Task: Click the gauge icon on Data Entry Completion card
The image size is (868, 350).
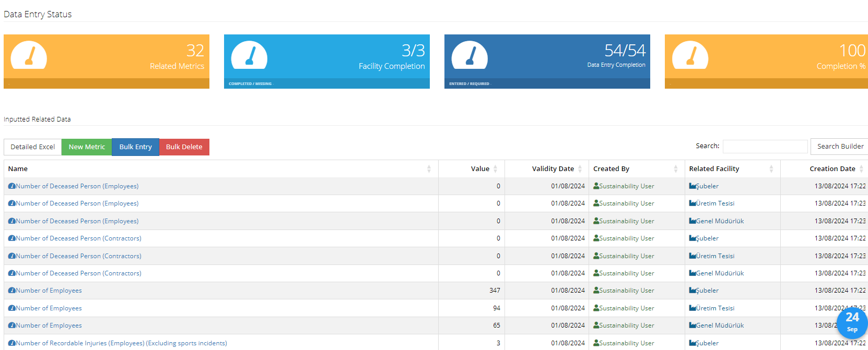Action: pos(470,55)
